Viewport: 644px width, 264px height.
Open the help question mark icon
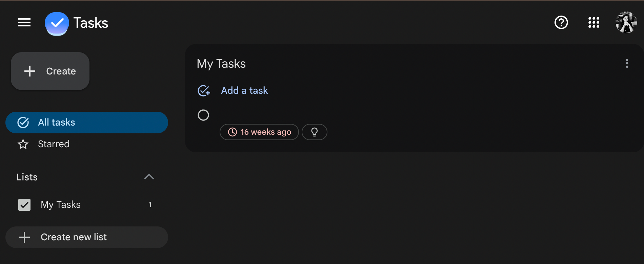pos(561,23)
